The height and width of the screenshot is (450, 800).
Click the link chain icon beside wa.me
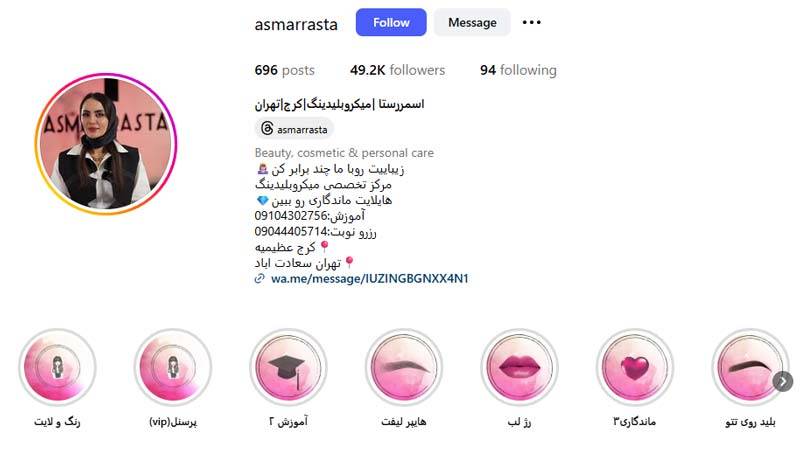point(260,279)
